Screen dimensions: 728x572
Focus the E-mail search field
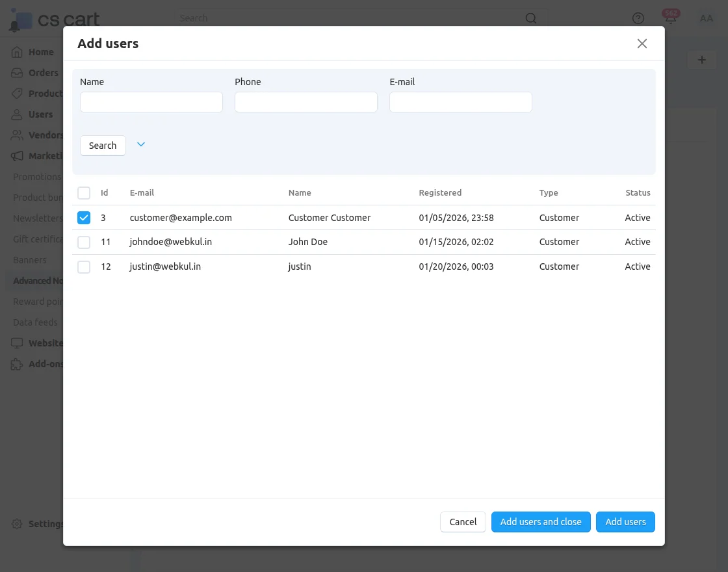pos(460,102)
